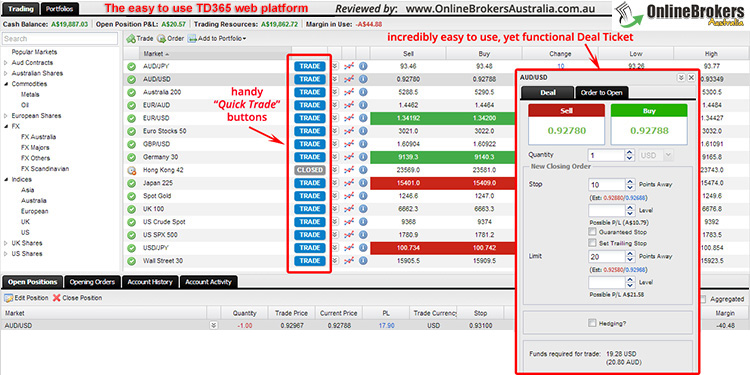Sort by the Market column header

click(x=215, y=54)
